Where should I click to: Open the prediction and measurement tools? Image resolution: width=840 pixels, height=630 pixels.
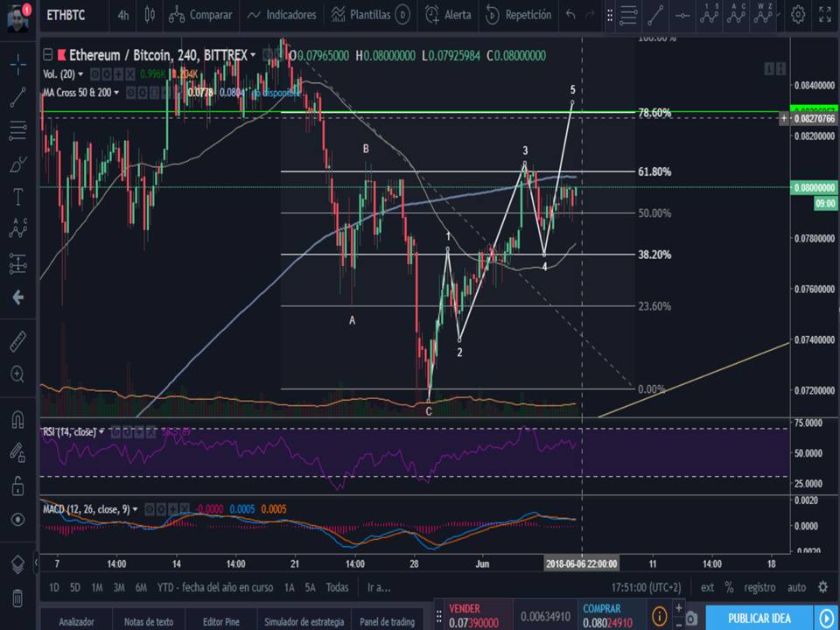pos(17,263)
